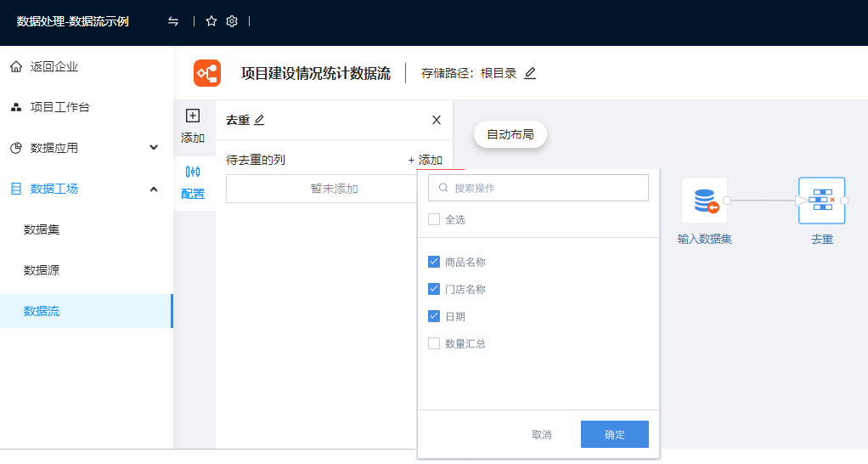Select the 输入数据集 node icon on canvas
The width and height of the screenshot is (868, 464).
pos(704,201)
